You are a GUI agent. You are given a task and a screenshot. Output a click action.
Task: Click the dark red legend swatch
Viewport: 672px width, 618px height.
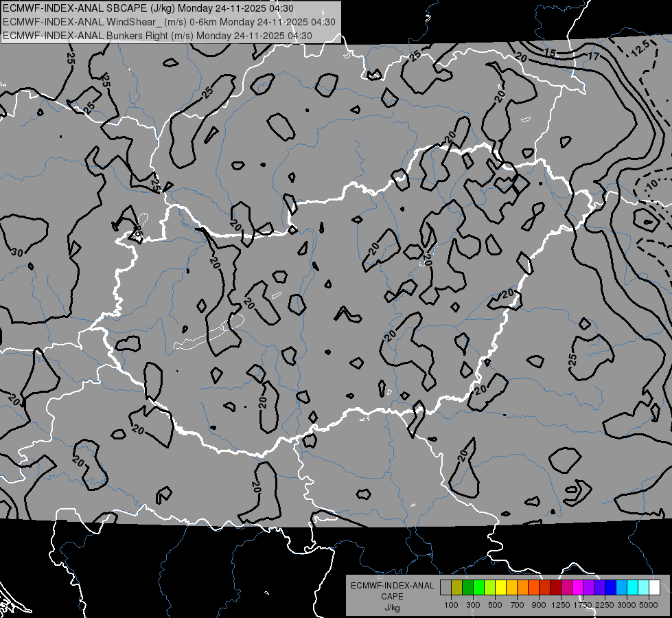(556, 587)
